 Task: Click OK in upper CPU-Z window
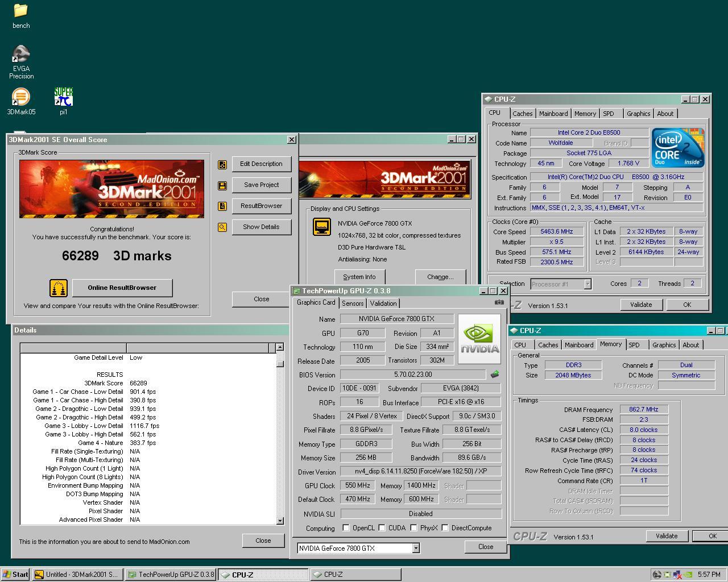[687, 305]
